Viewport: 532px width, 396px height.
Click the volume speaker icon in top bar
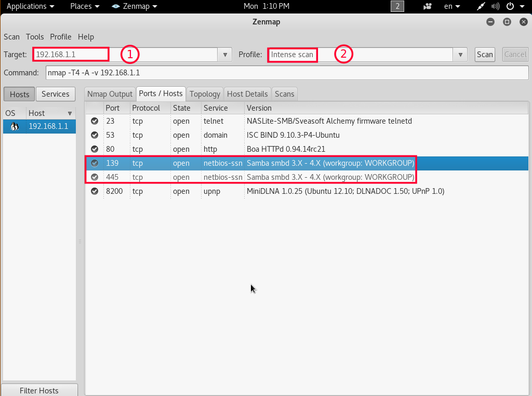click(495, 6)
